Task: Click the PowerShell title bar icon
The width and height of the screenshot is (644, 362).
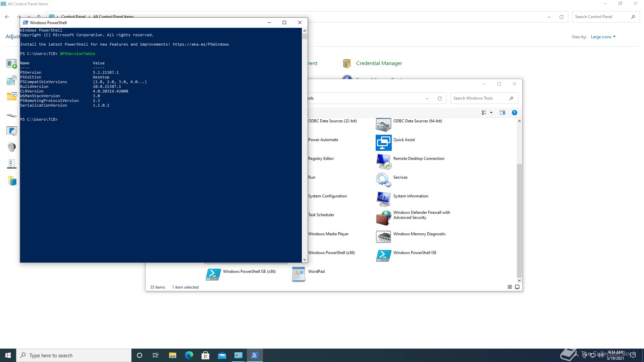Action: (x=25, y=23)
